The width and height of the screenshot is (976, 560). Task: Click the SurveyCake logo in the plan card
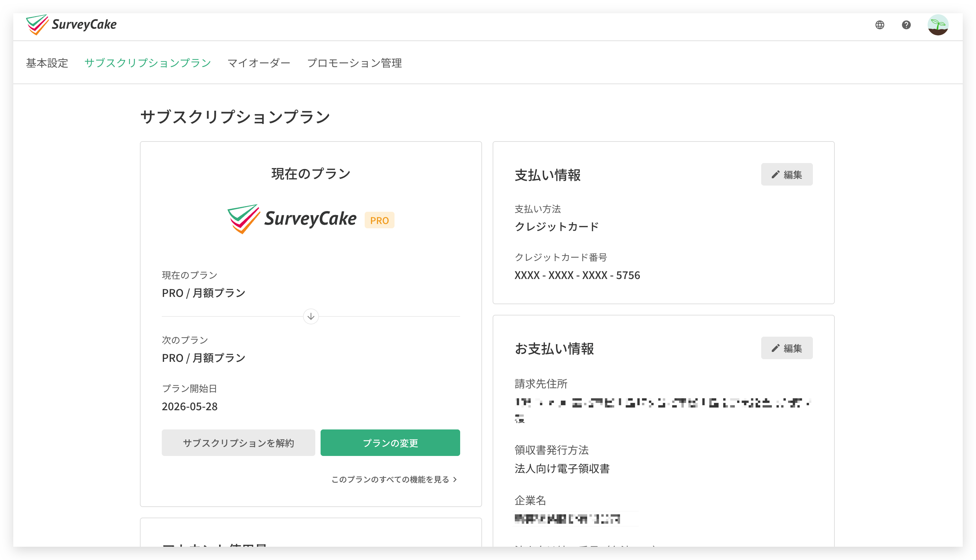pos(292,219)
